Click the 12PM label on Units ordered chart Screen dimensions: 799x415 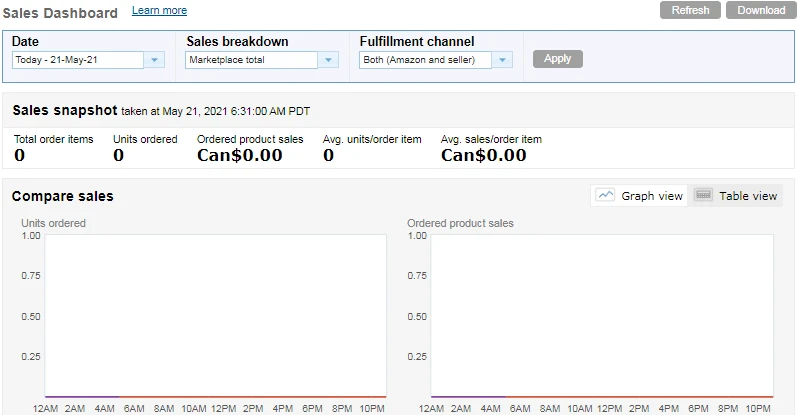pos(224,409)
